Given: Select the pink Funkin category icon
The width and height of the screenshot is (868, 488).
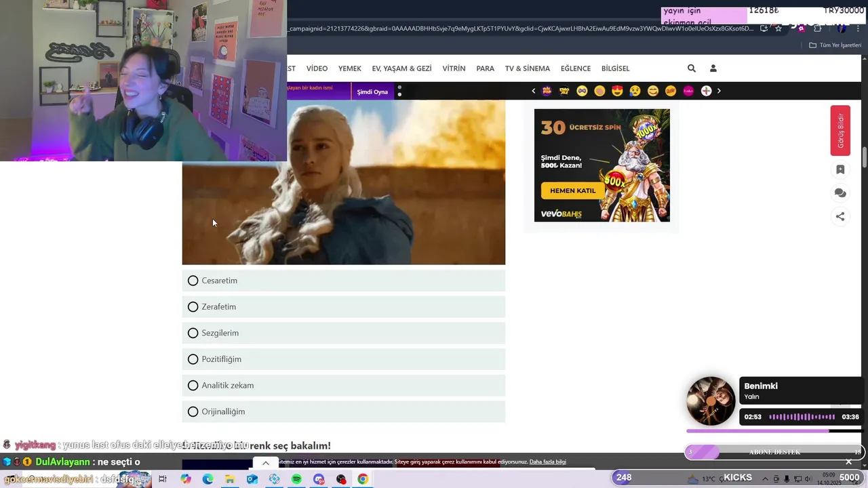Looking at the screenshot, I should [x=688, y=91].
